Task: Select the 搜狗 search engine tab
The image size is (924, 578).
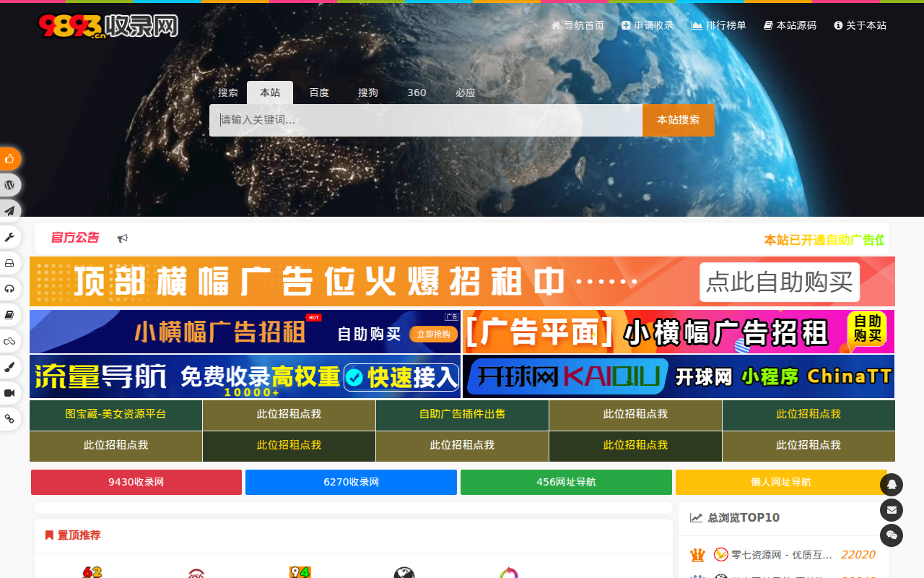Action: click(368, 92)
